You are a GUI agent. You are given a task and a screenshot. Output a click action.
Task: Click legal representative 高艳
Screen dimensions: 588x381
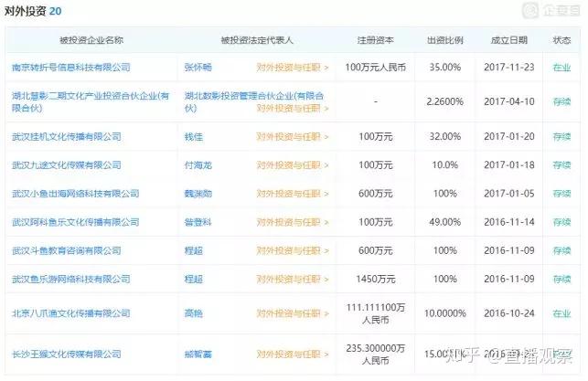(193, 313)
